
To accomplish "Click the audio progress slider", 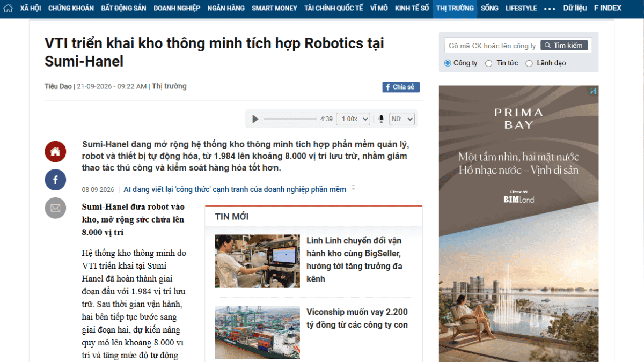I will [290, 119].
